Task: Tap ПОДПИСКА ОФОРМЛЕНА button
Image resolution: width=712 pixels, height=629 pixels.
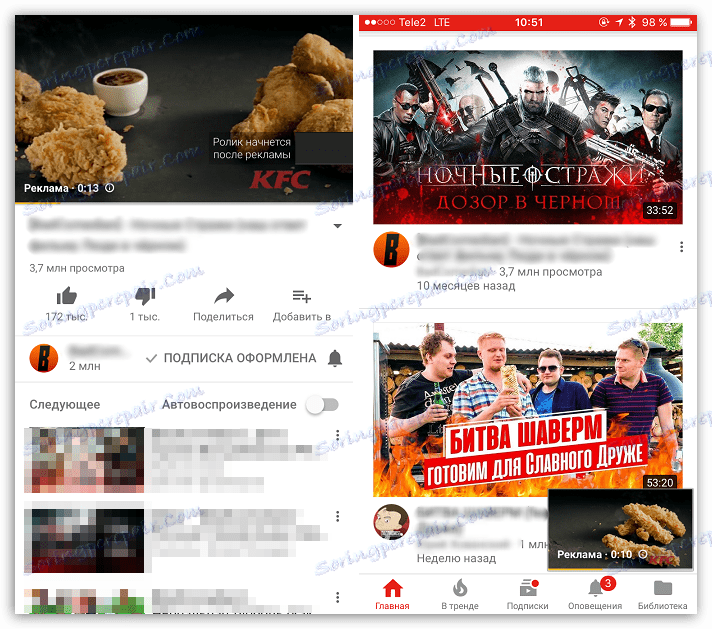Action: pyautogui.click(x=231, y=358)
